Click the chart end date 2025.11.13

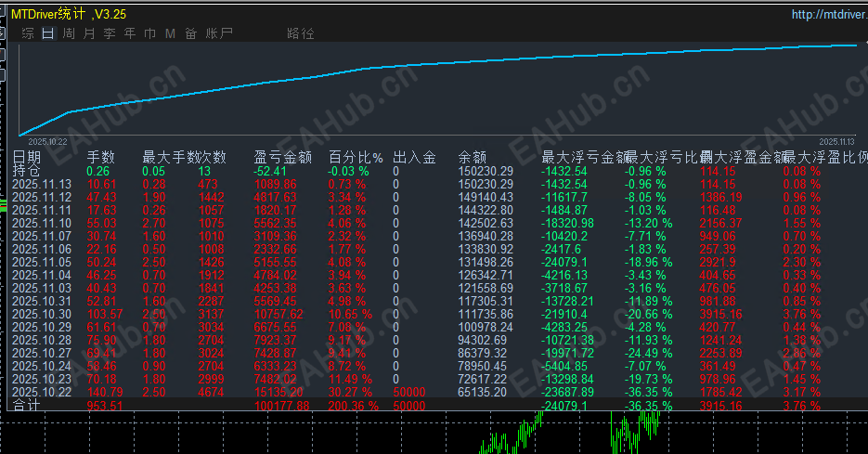837,142
